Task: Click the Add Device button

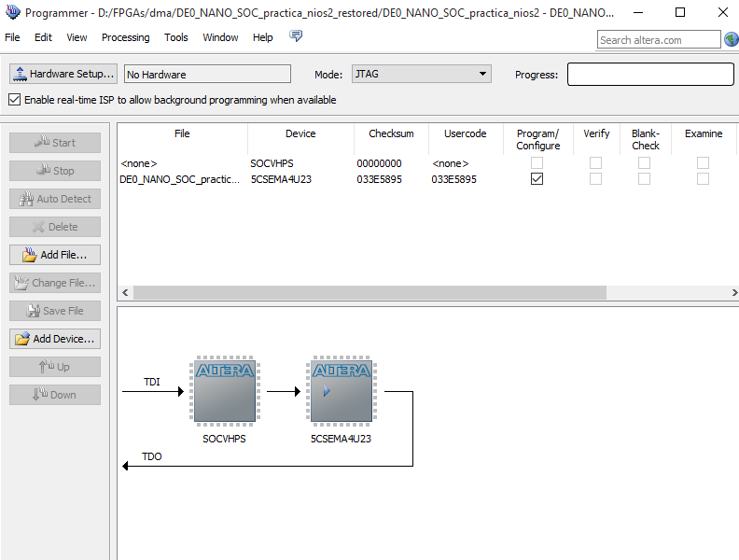Action: (55, 339)
